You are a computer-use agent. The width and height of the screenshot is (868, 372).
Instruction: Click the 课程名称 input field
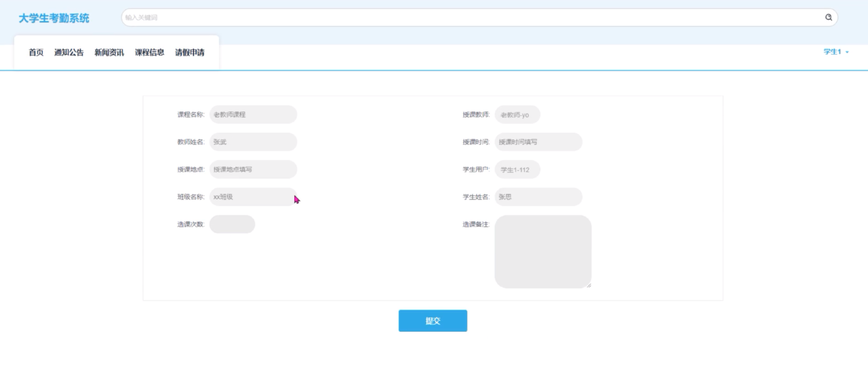pyautogui.click(x=253, y=115)
